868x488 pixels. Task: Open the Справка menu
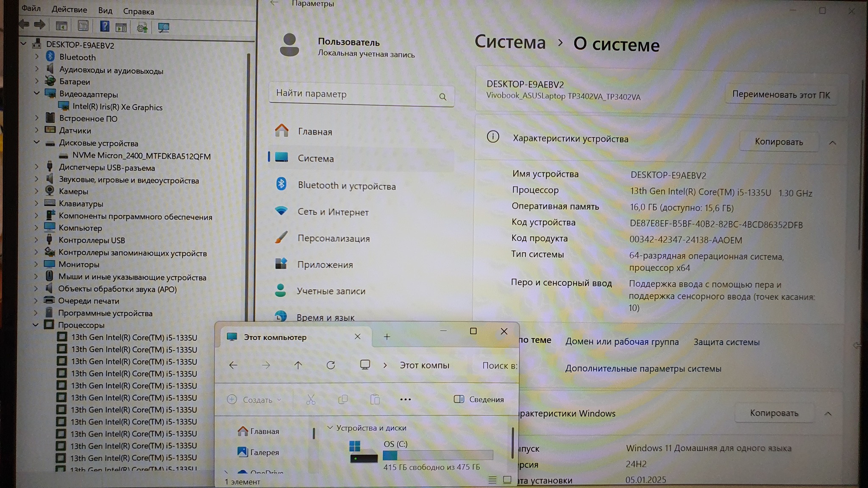coord(139,11)
